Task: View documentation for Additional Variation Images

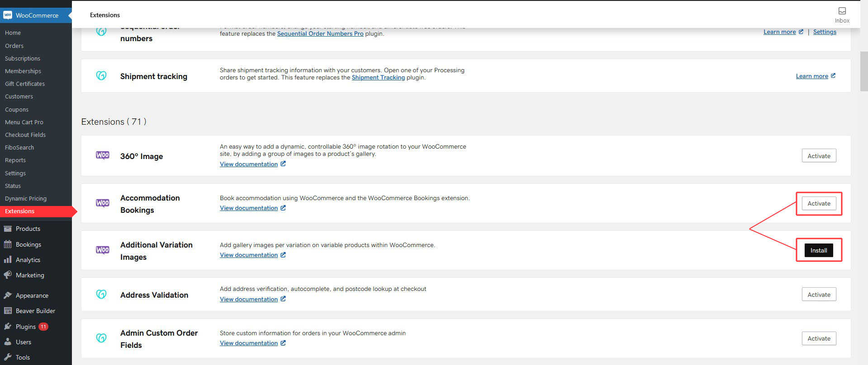Action: 249,255
